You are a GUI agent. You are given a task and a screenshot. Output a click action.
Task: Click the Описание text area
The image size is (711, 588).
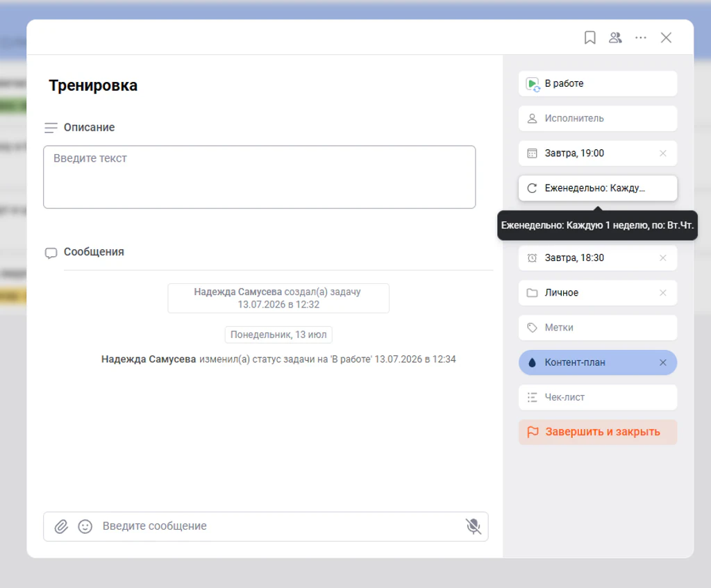pos(260,177)
